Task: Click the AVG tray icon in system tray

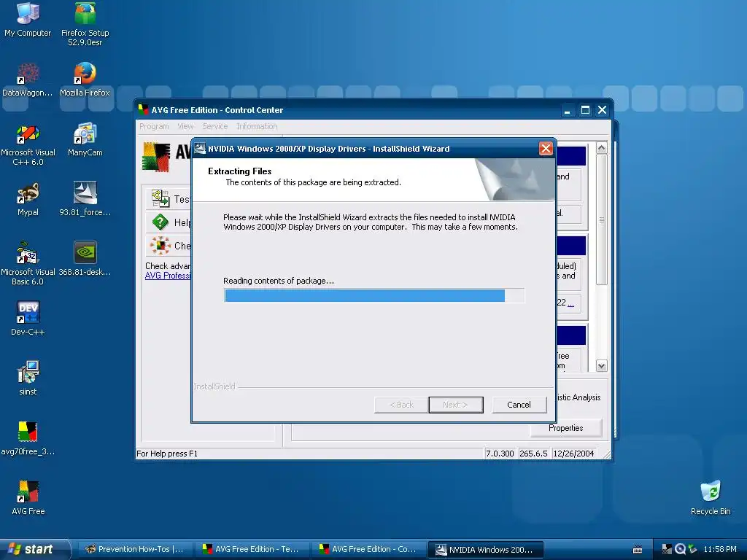Action: (667, 549)
